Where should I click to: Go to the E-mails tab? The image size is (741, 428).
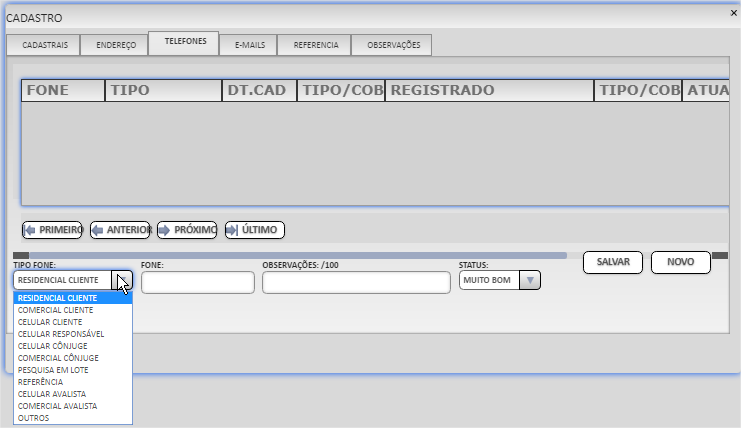pos(249,45)
